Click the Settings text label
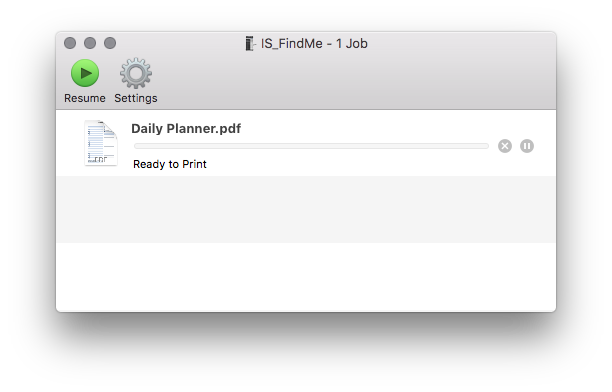612x392 pixels. point(136,98)
